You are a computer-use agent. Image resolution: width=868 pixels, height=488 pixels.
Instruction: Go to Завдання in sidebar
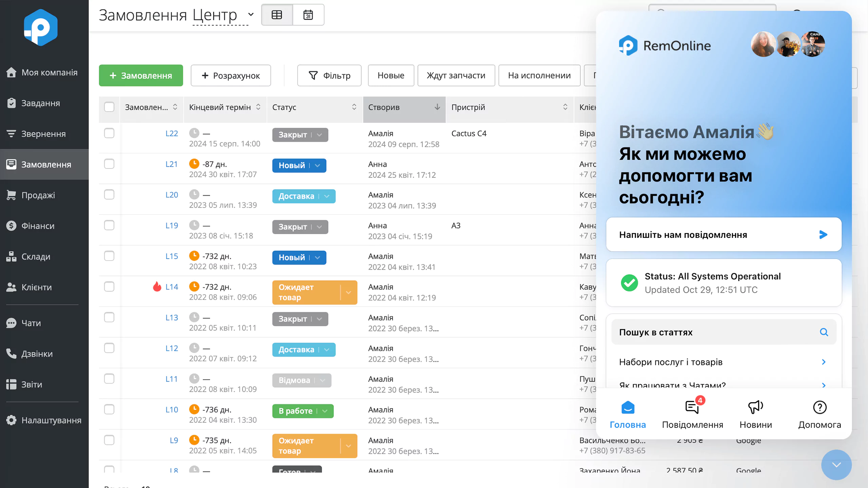click(x=44, y=103)
